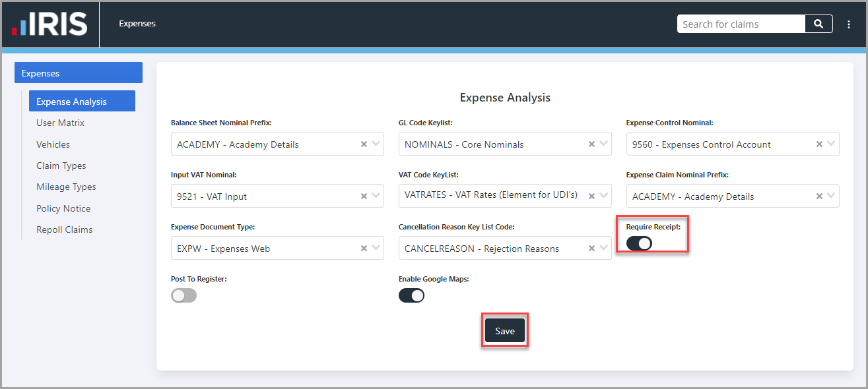Disable the Enable Google Maps toggle

411,295
